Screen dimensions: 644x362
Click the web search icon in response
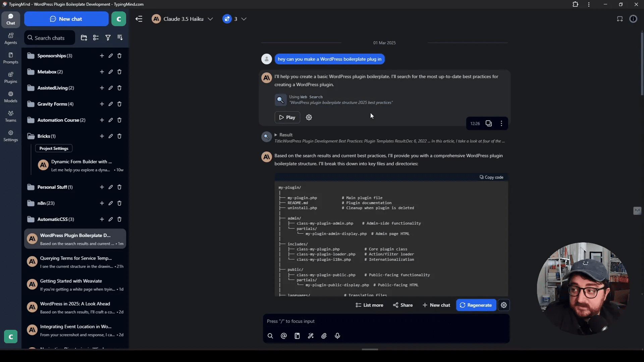280,100
